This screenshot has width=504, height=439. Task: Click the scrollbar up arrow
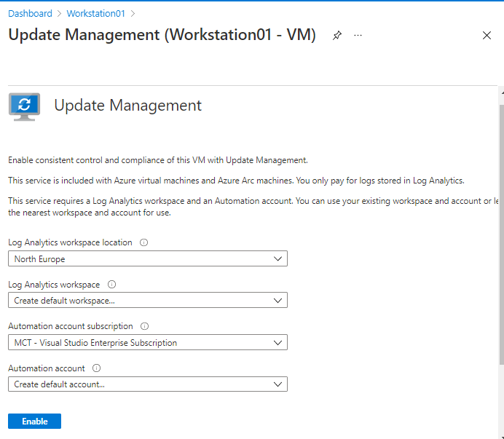(x=500, y=91)
